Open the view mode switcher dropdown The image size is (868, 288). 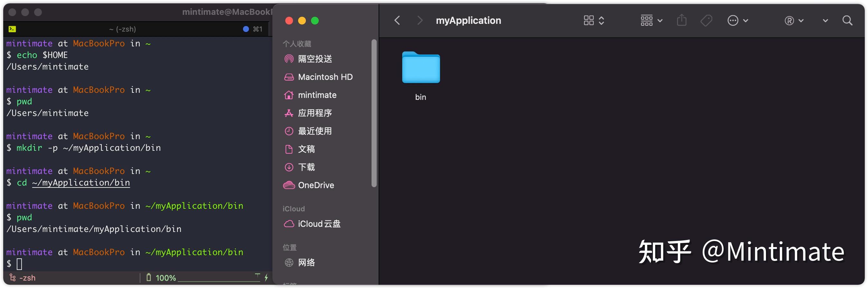pos(594,21)
